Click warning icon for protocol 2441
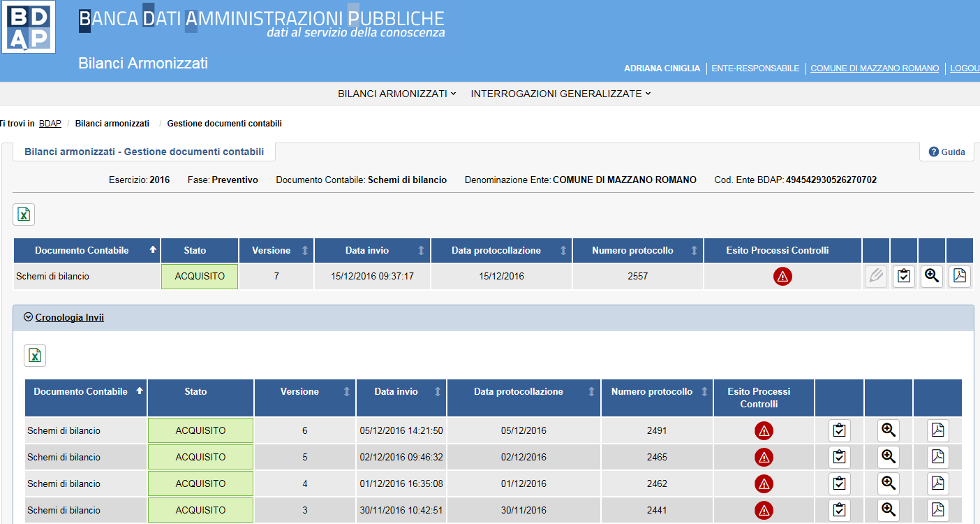 tap(764, 511)
